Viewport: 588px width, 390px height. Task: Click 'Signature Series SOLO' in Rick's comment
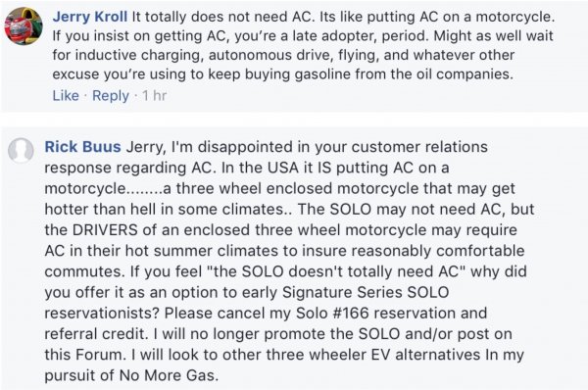click(x=366, y=292)
